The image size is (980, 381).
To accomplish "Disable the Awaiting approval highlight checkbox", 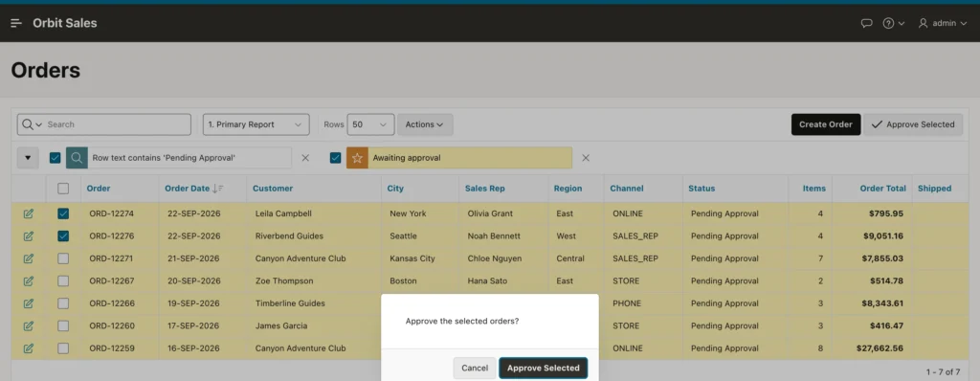I will pos(336,158).
